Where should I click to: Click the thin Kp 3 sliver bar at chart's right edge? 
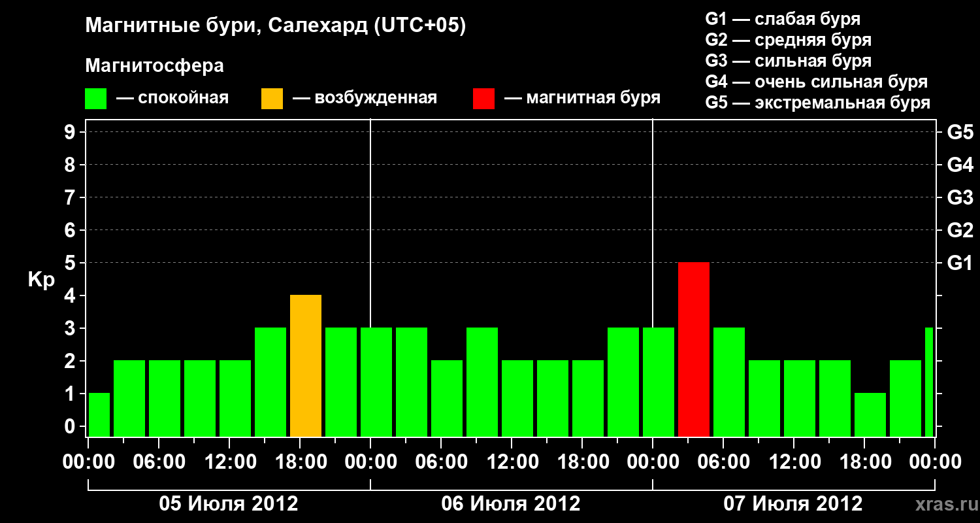tap(929, 382)
